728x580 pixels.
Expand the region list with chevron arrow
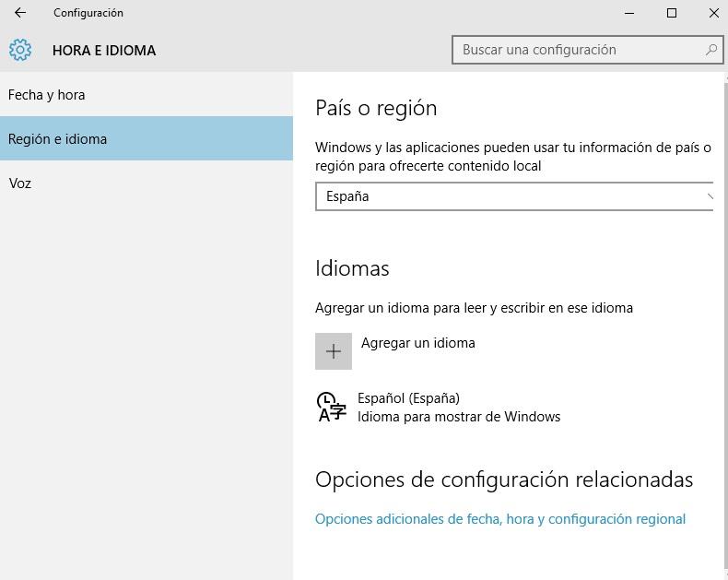click(709, 196)
